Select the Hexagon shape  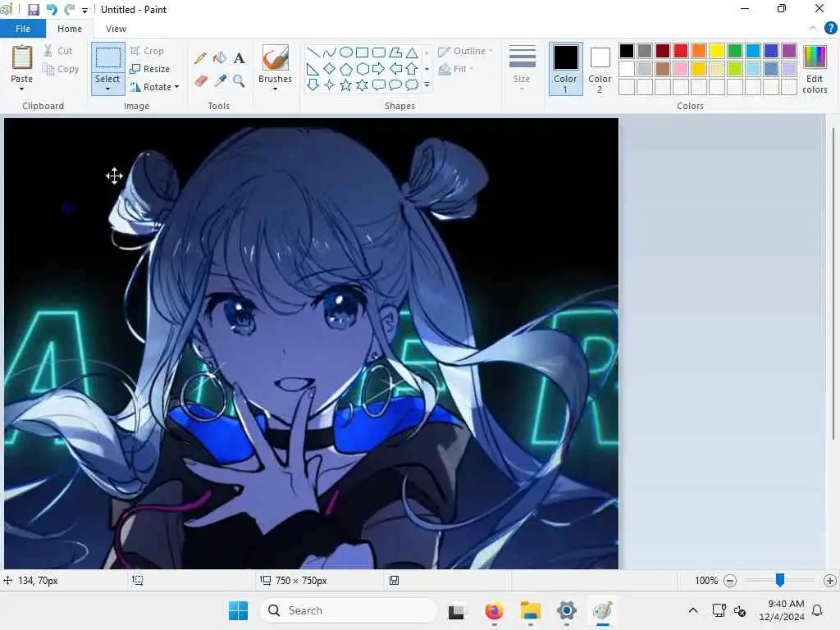(363, 69)
